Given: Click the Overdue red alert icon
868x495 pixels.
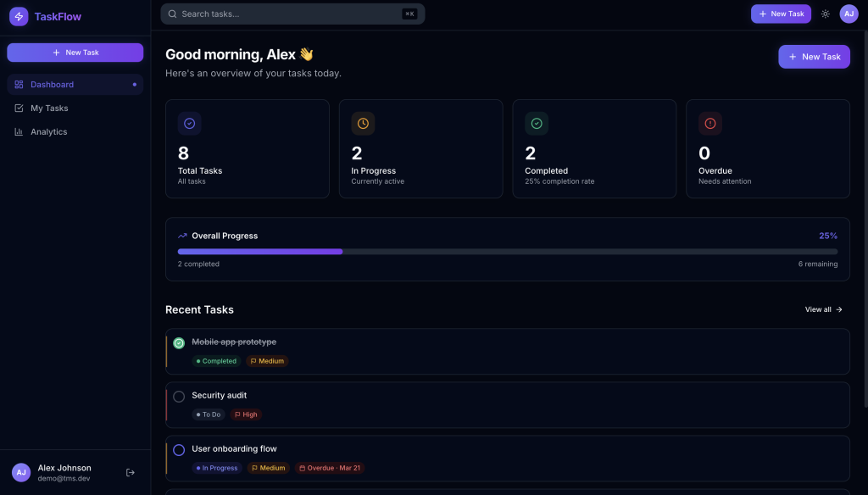Looking at the screenshot, I should click(710, 124).
